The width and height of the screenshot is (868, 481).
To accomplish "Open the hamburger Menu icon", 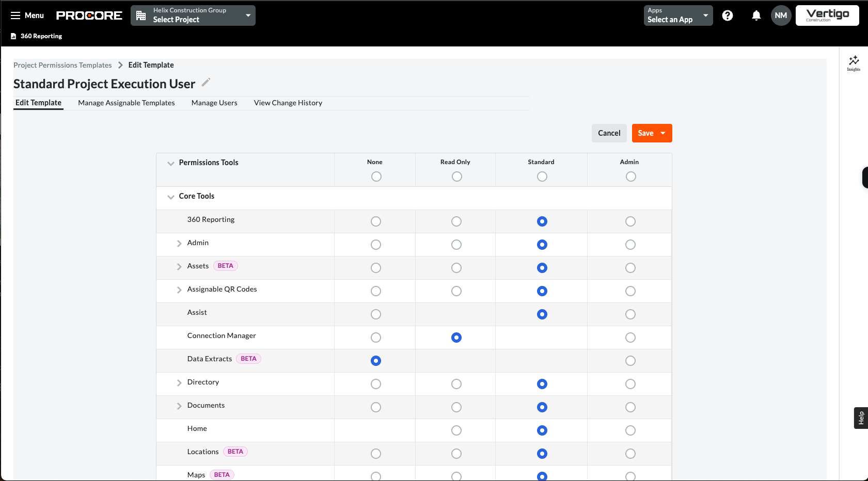I will [x=15, y=15].
